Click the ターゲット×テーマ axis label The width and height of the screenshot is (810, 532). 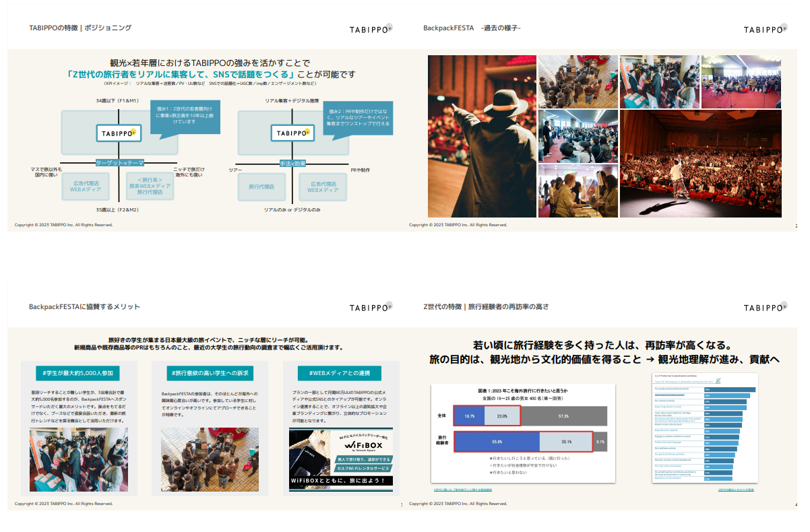click(120, 163)
